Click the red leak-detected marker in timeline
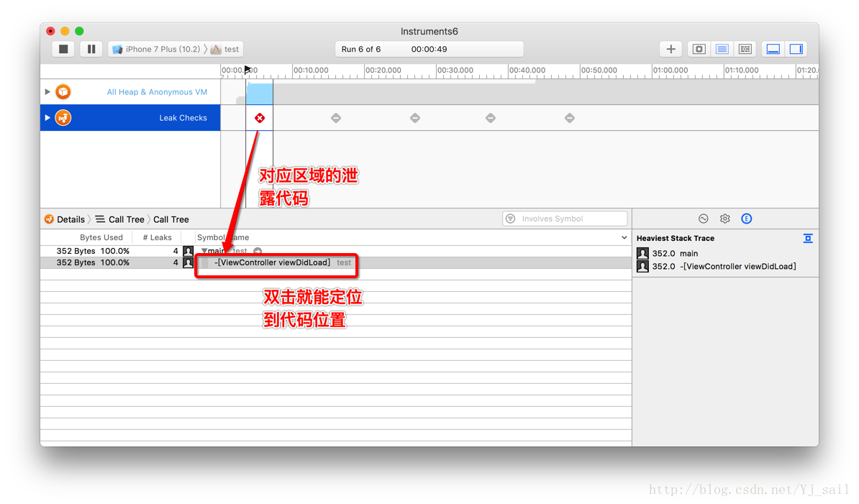The width and height of the screenshot is (859, 504). [260, 118]
